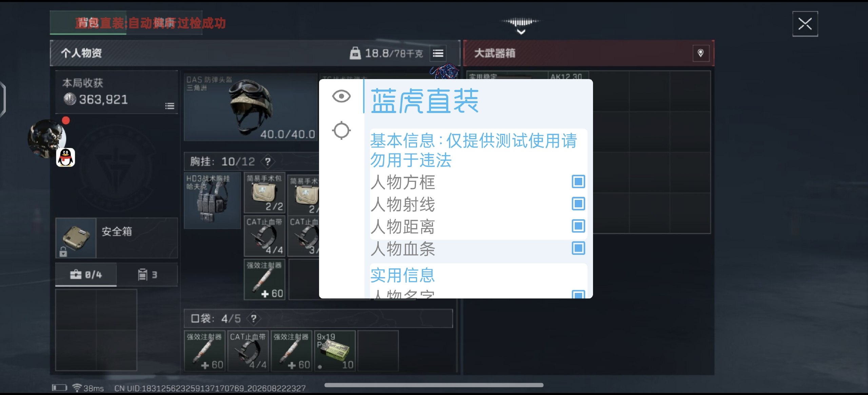The image size is (868, 395).
Task: Switch to the medkit 0/4 tab
Action: 86,274
